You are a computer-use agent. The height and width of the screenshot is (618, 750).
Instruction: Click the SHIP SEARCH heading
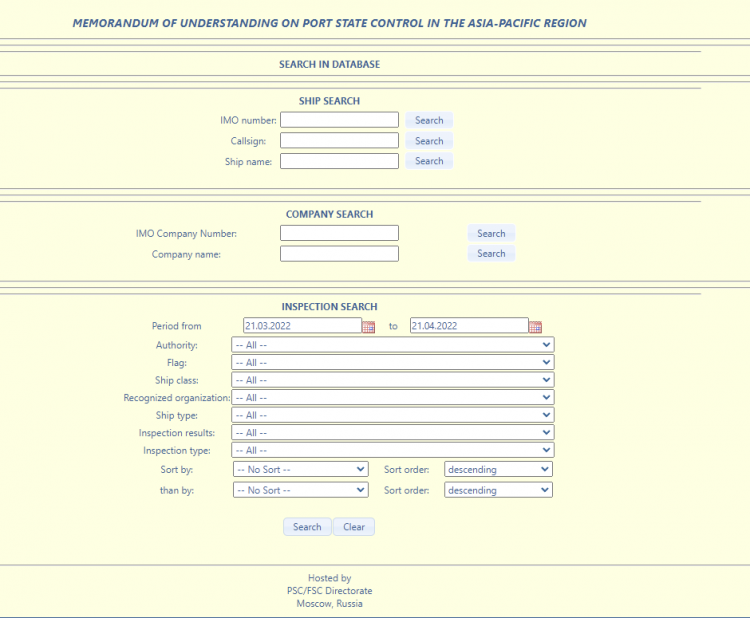pyautogui.click(x=330, y=101)
